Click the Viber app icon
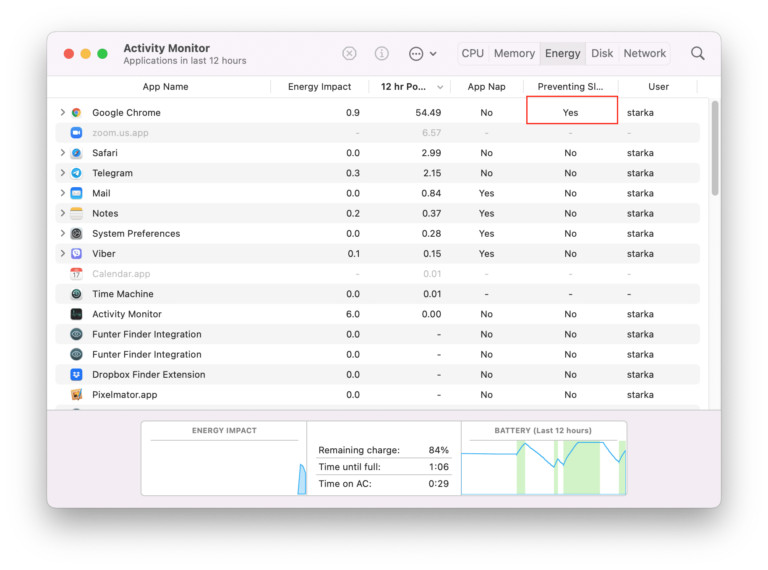This screenshot has height=570, width=768. (x=76, y=254)
